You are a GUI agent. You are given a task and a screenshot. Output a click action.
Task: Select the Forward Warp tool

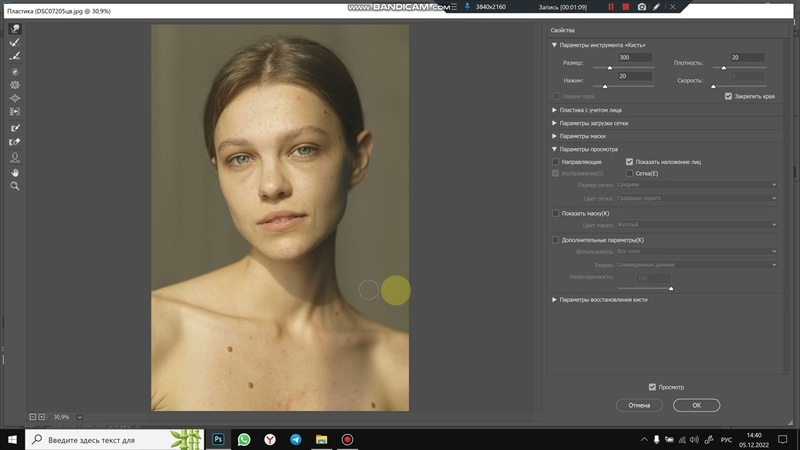point(15,29)
